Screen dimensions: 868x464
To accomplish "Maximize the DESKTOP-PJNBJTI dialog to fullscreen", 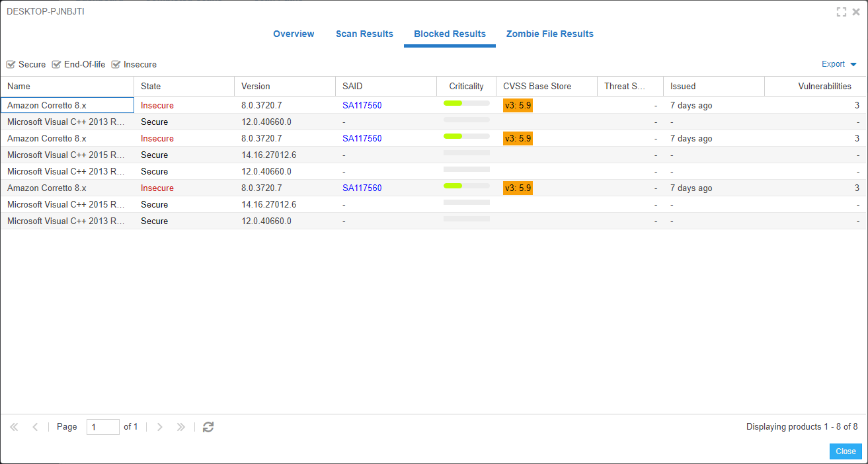I will (841, 12).
